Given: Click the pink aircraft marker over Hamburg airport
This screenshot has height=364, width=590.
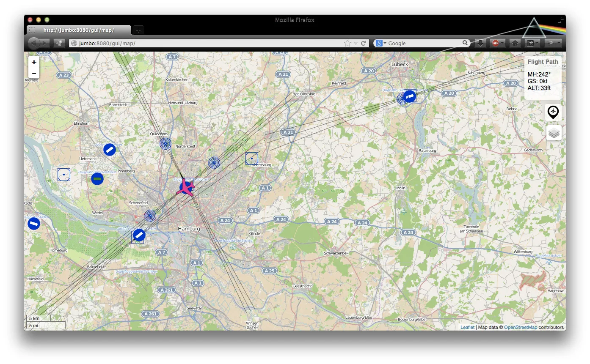Looking at the screenshot, I should (186, 187).
